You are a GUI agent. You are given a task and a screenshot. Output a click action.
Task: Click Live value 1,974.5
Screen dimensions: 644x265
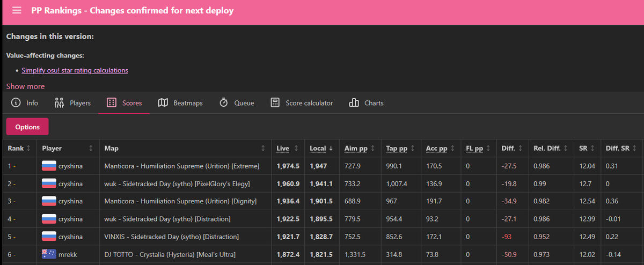coord(288,166)
